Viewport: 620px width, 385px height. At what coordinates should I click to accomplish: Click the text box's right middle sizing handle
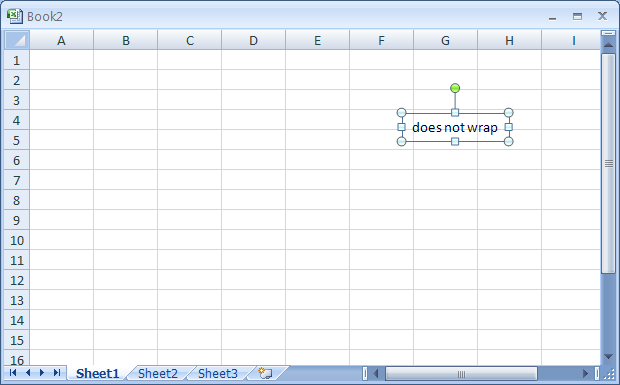click(509, 127)
